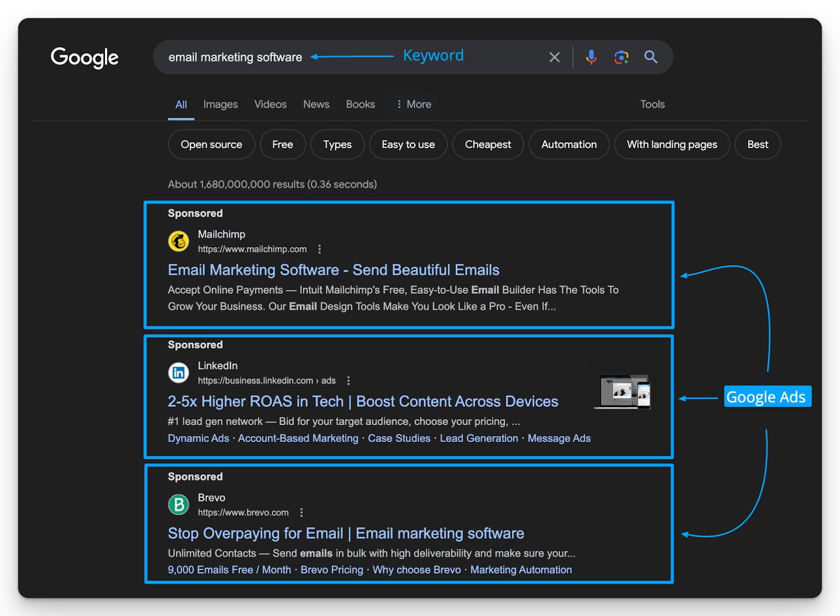Switch to the Books tab
This screenshot has height=616, width=840.
360,104
